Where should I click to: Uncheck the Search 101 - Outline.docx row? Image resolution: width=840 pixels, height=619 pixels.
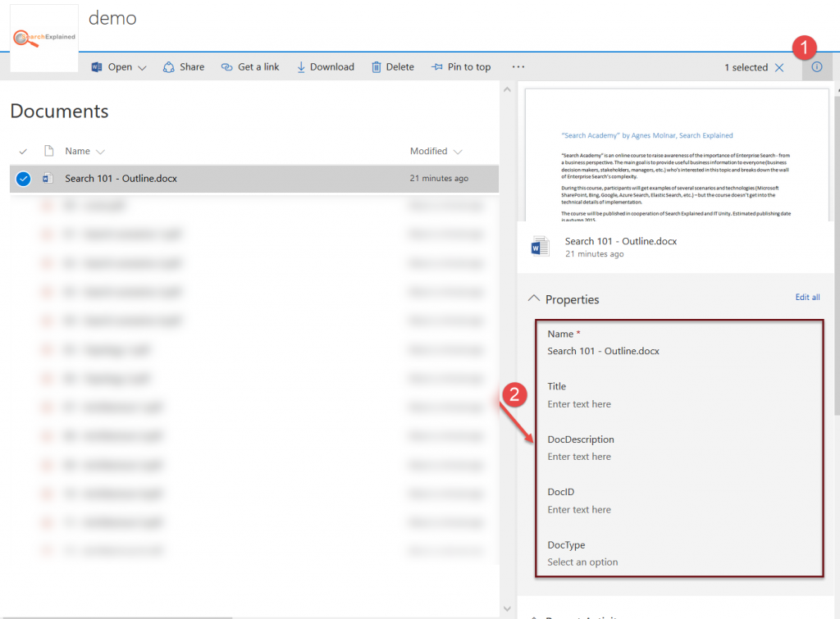click(23, 179)
